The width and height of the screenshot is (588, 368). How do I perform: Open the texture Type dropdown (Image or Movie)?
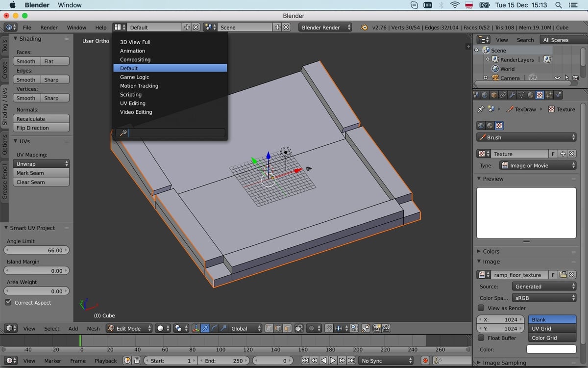tap(538, 165)
